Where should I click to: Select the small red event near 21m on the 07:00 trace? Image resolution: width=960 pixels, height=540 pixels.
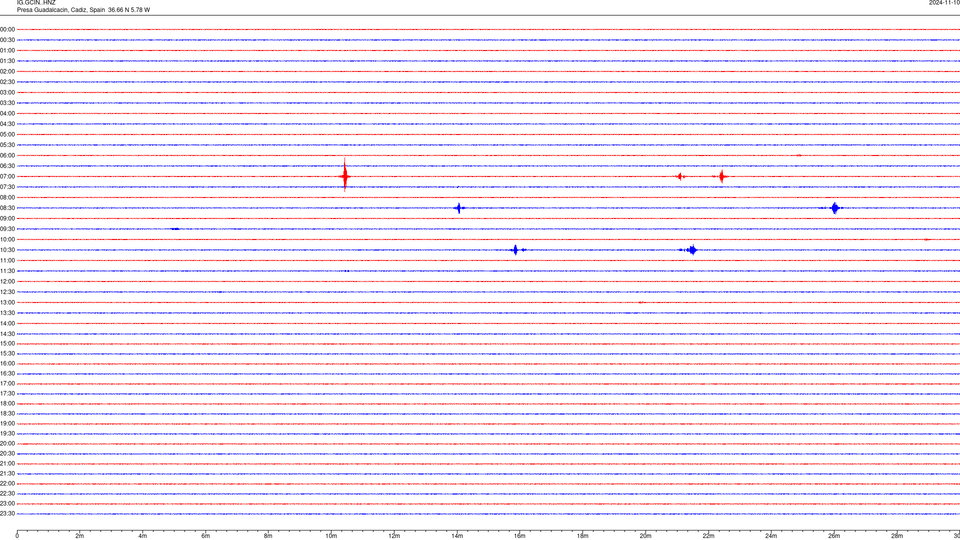tap(680, 176)
